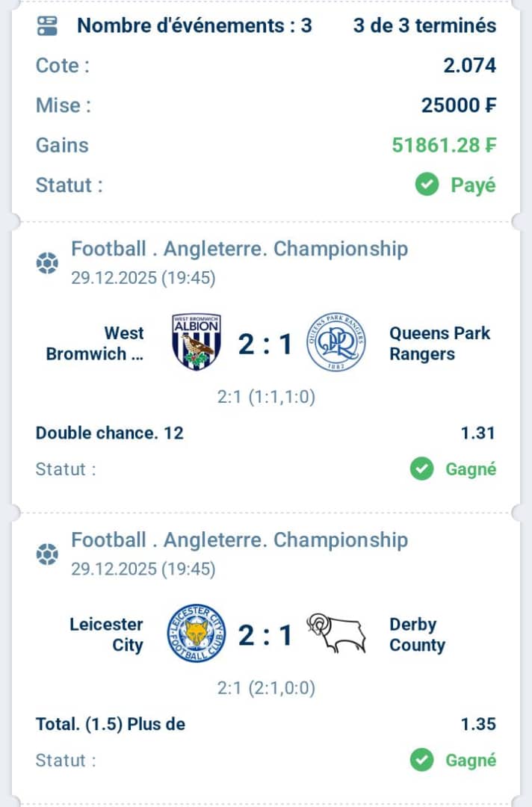Click the 3 de 3 terminés text

click(x=424, y=26)
